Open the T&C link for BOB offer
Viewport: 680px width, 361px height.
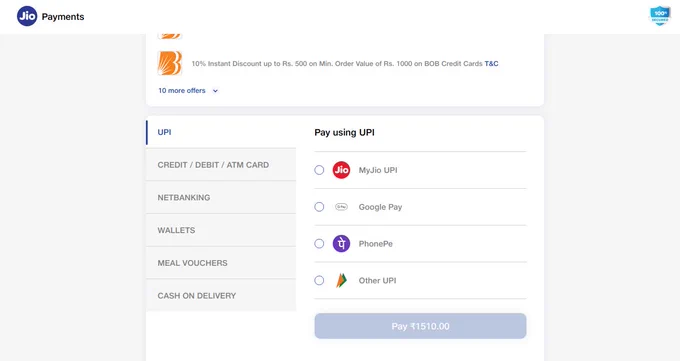point(491,63)
